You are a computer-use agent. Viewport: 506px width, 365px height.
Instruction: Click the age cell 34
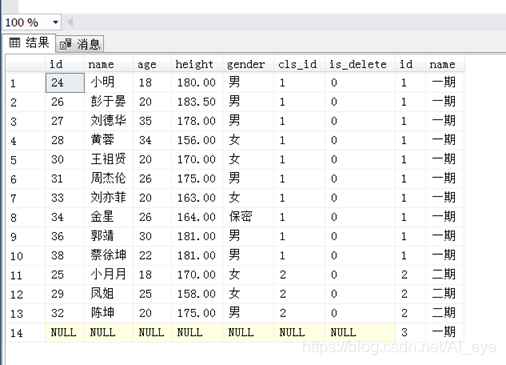152,140
